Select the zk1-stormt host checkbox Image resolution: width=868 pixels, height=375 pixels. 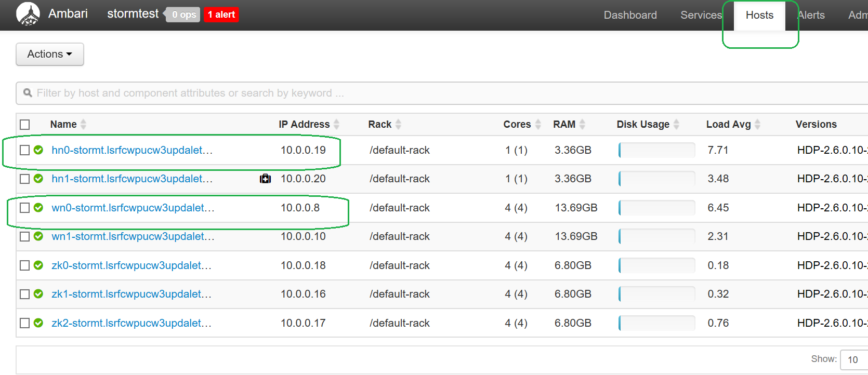[24, 294]
